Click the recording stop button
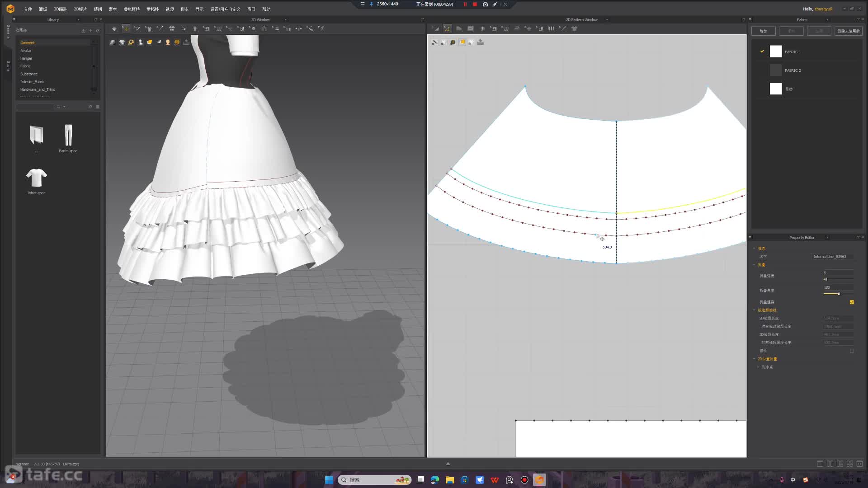 [x=475, y=4]
